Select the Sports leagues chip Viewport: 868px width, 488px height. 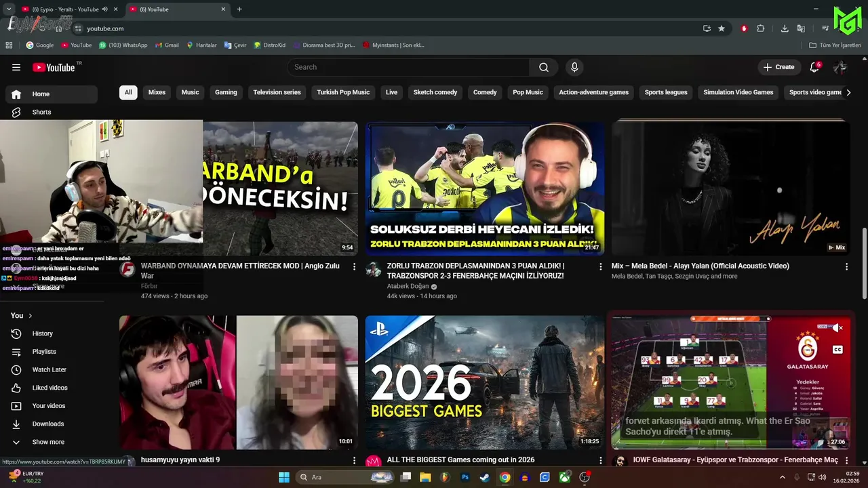[666, 92]
